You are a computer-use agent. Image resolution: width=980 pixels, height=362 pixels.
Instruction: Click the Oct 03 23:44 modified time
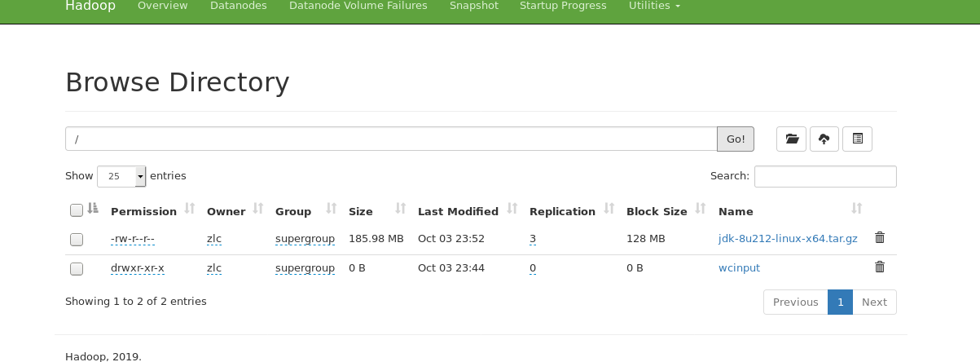point(451,267)
